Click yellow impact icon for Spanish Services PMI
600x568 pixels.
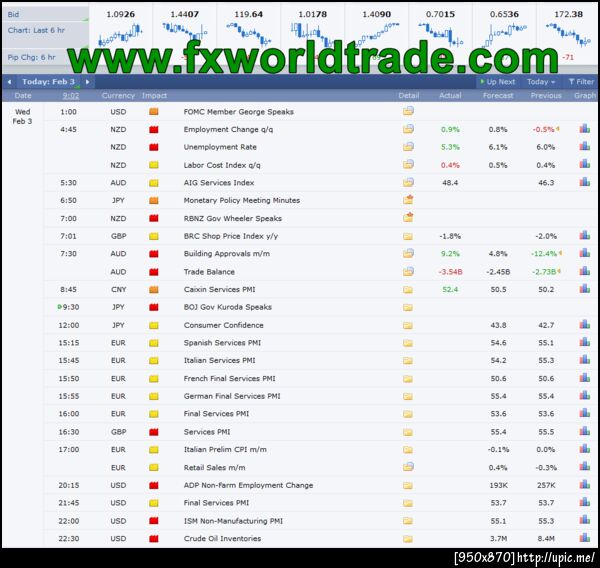(x=154, y=343)
